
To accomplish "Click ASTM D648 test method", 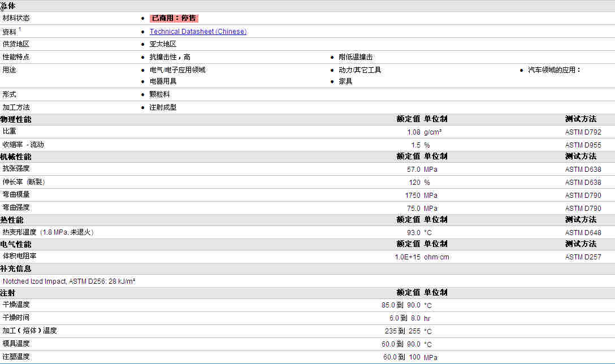I will click(583, 233).
